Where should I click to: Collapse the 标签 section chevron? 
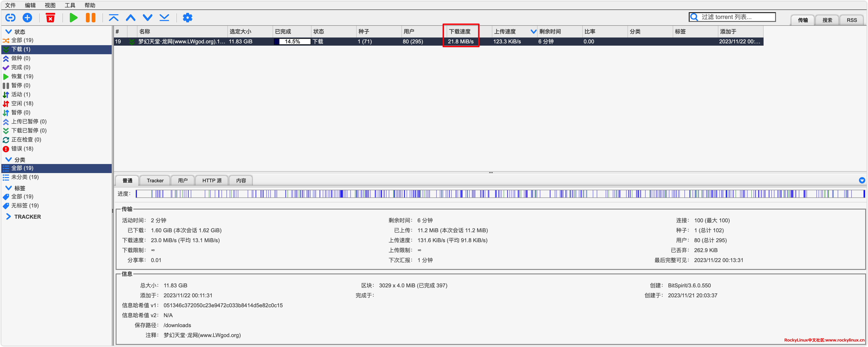8,188
